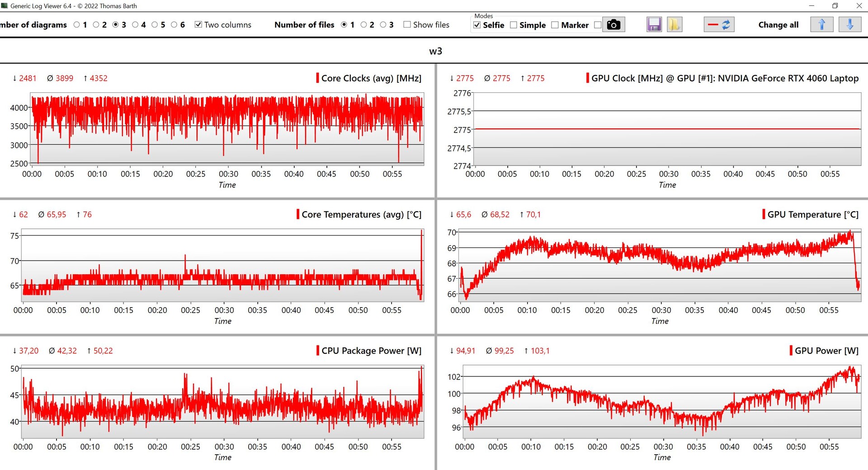Click the blue down arrow button
Screen dimensions: 868x470
click(849, 25)
